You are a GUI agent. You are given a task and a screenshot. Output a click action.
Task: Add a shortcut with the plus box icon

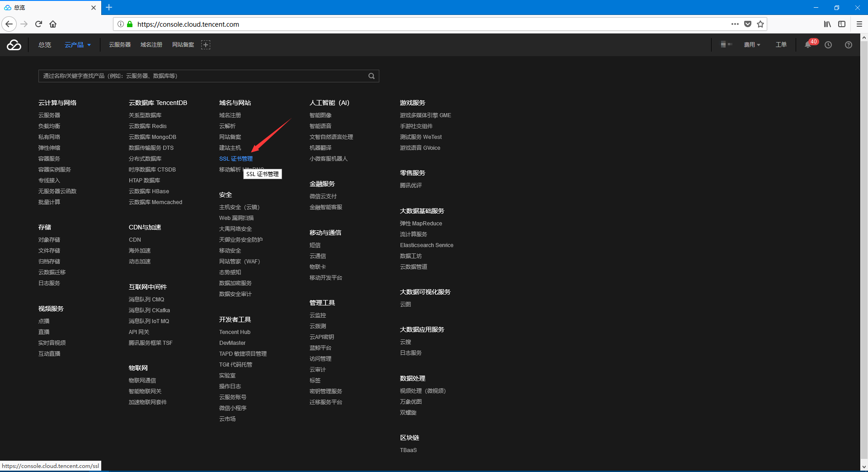[206, 45]
